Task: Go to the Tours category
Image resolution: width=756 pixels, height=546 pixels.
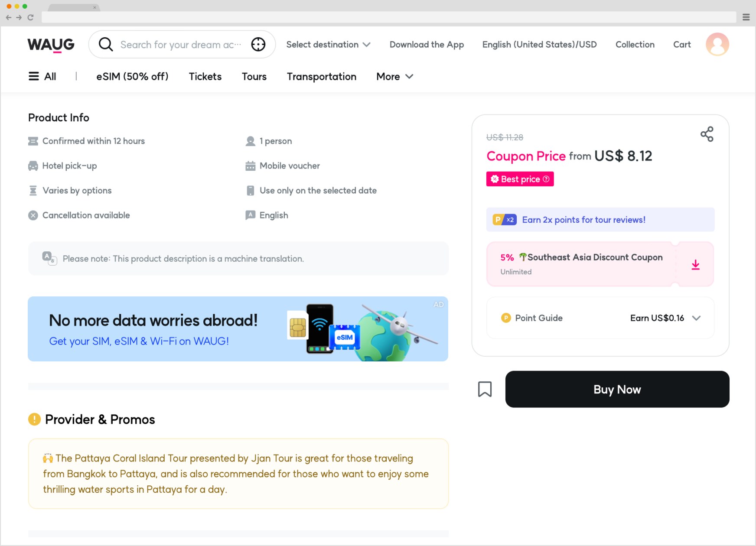Action: [254, 77]
